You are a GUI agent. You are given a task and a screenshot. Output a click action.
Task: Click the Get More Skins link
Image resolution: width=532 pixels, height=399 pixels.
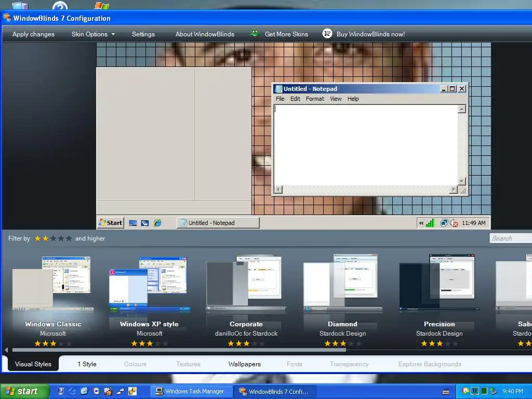tap(286, 34)
